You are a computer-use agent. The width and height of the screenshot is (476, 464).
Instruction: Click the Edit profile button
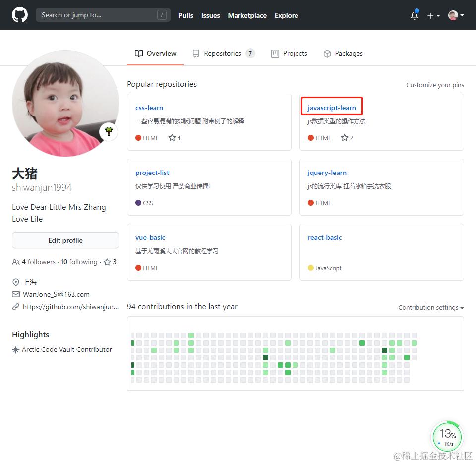coord(65,240)
